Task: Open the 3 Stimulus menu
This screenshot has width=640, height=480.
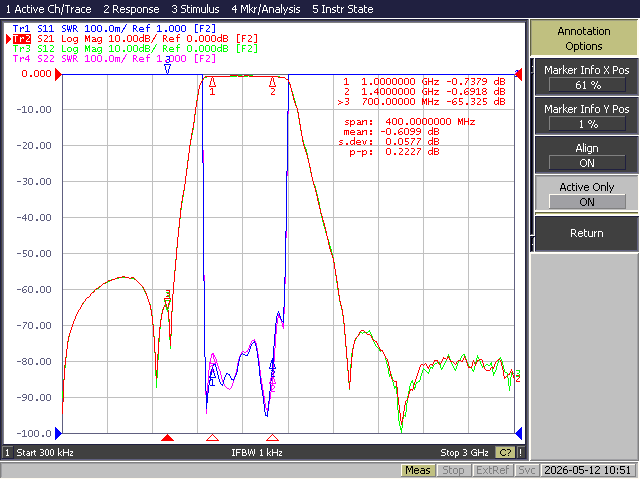Action: [x=195, y=9]
